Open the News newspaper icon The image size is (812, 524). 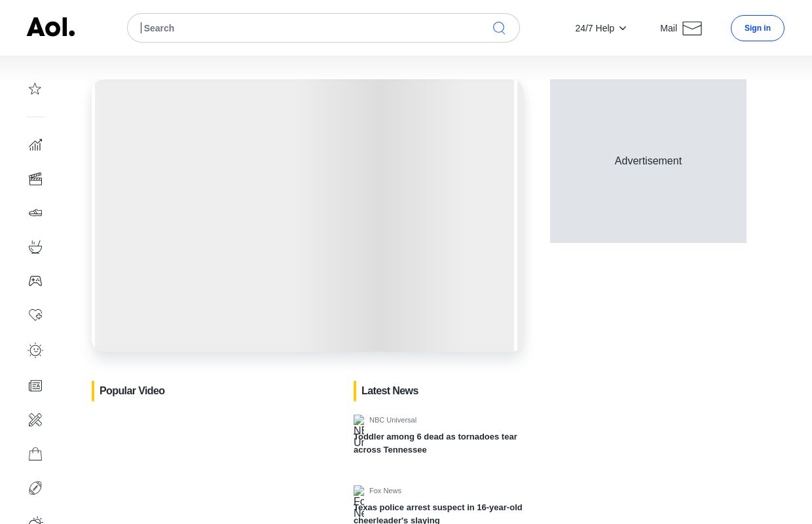[x=35, y=386]
